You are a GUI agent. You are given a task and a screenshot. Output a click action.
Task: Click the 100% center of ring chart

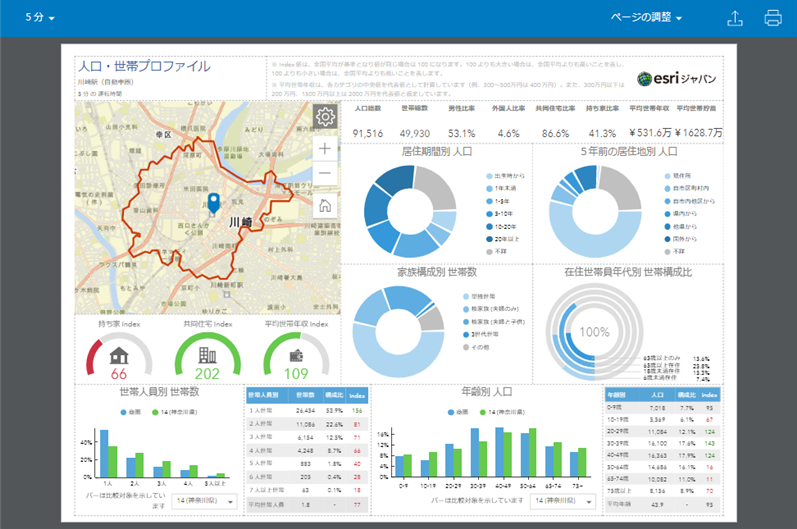[x=595, y=332]
